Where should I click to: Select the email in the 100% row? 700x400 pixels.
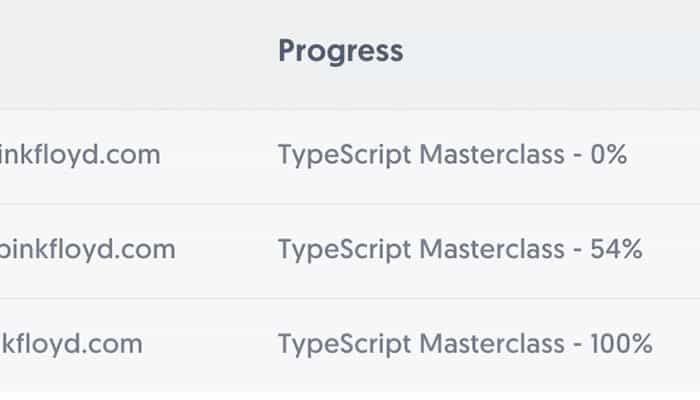(x=71, y=344)
